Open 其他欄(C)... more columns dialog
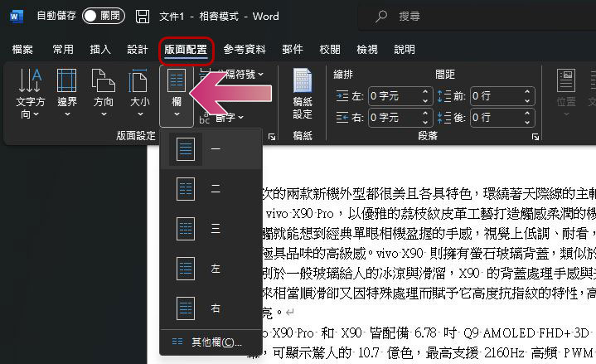The width and height of the screenshot is (596, 364). point(211,342)
